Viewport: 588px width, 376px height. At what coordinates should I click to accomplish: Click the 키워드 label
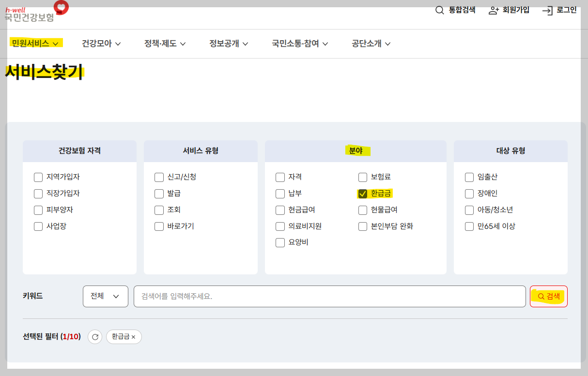point(33,296)
